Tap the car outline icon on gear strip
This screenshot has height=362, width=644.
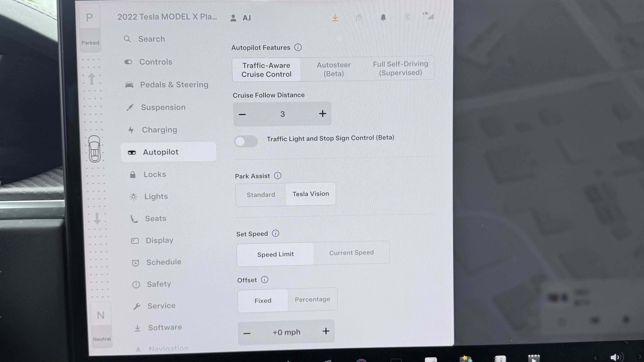[94, 149]
